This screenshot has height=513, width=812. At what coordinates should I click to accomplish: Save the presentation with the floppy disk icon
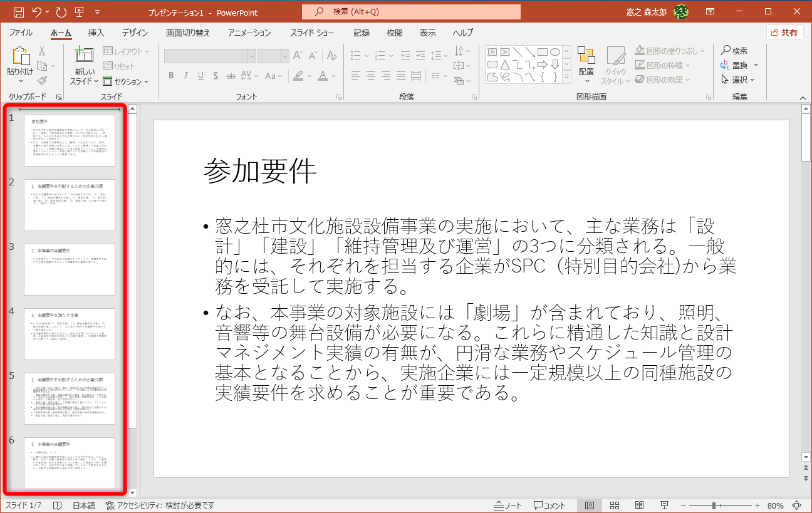point(18,12)
